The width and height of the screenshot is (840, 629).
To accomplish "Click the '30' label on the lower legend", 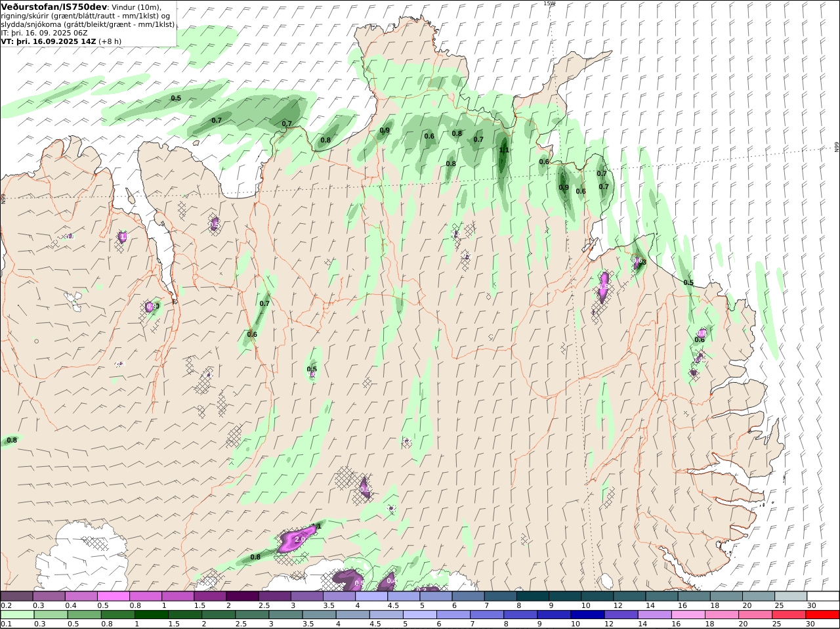I will 810,624.
